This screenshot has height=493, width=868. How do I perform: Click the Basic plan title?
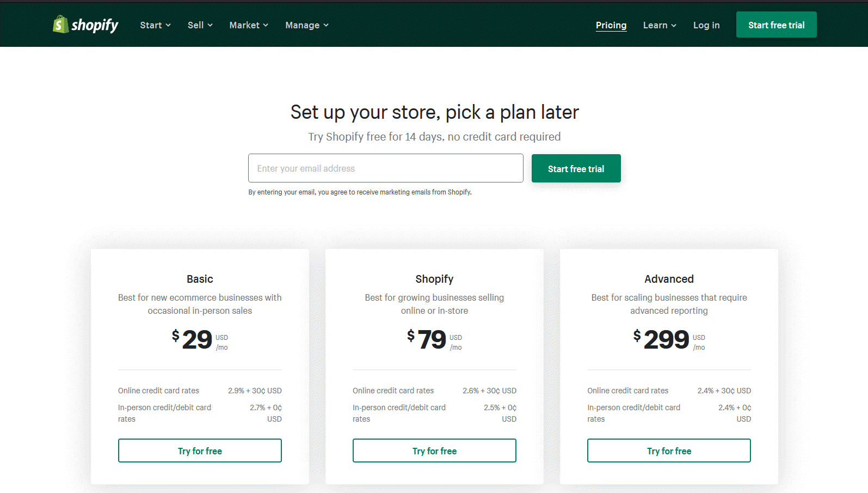pos(200,279)
